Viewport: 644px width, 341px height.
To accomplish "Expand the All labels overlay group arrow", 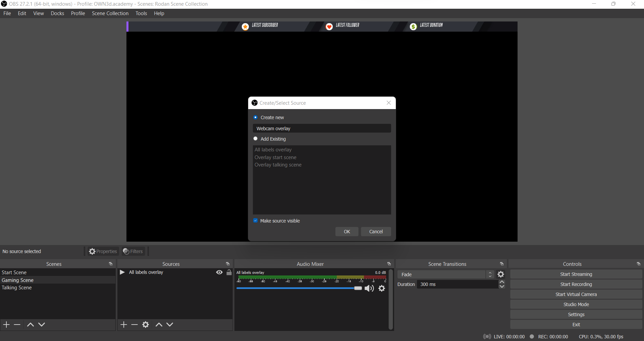I will tap(122, 272).
